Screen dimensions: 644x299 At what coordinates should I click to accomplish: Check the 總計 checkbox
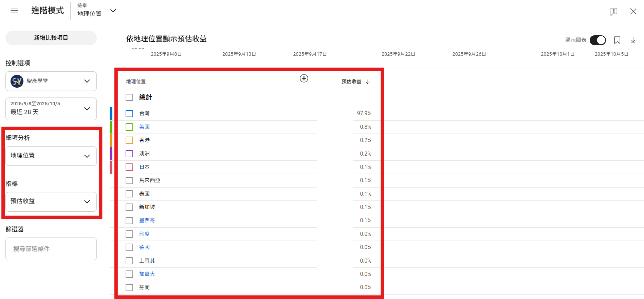[x=129, y=98]
